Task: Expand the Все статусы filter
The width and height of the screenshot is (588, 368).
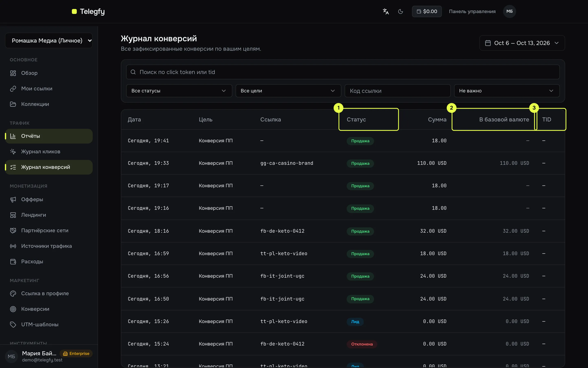Action: click(x=179, y=91)
